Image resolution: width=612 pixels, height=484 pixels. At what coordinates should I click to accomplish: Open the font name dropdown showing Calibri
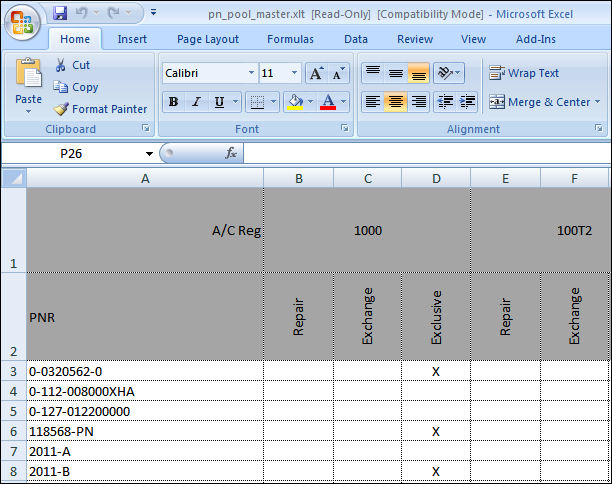tap(251, 73)
